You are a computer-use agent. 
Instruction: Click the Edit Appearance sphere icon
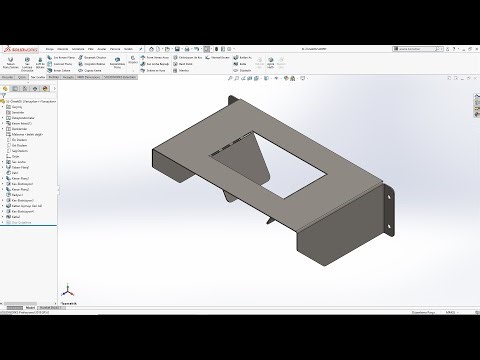pos(286,78)
